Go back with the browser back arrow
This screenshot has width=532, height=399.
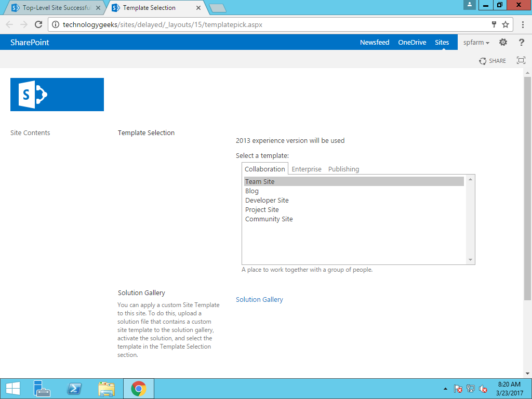(9, 24)
